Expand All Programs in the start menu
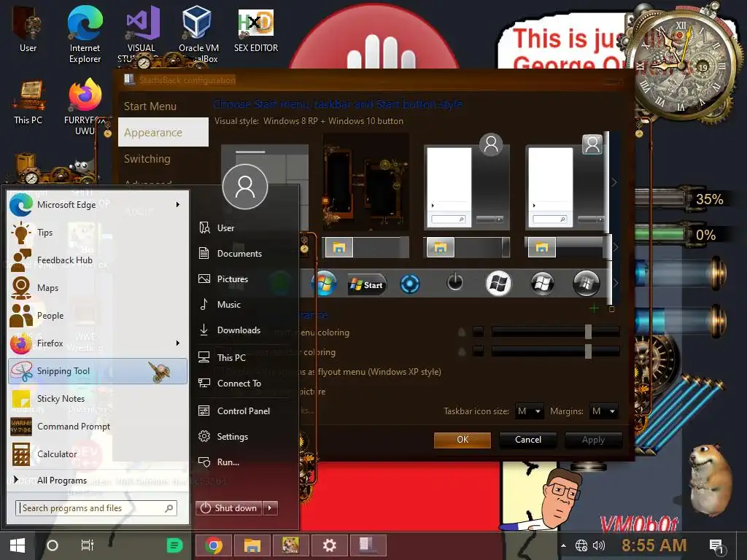 (62, 480)
